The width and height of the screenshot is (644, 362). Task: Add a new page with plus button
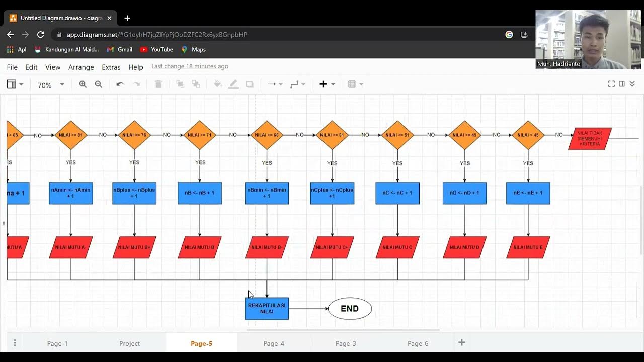click(x=461, y=343)
